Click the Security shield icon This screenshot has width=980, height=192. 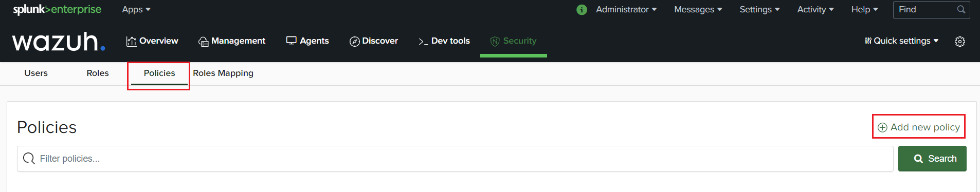tap(495, 41)
